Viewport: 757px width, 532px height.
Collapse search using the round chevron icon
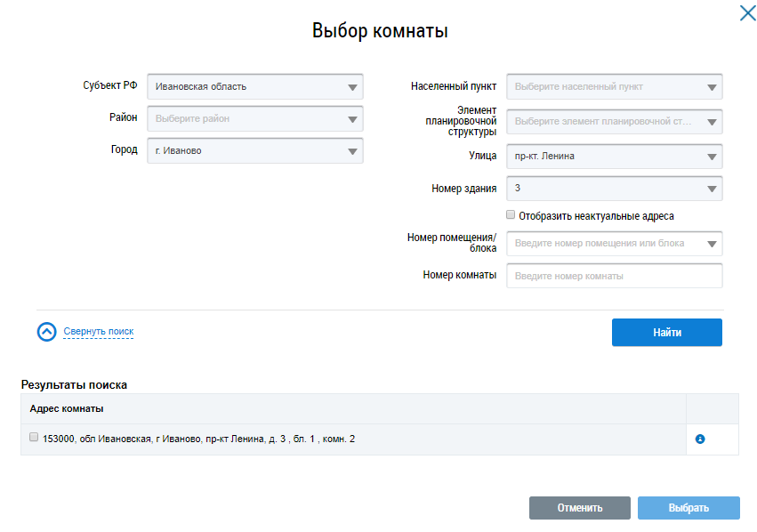[46, 332]
